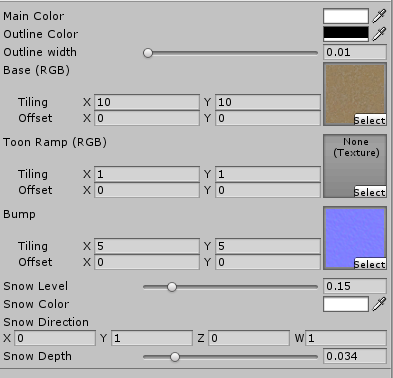
Task: Click the Snow Direction Y field
Action: [152, 338]
